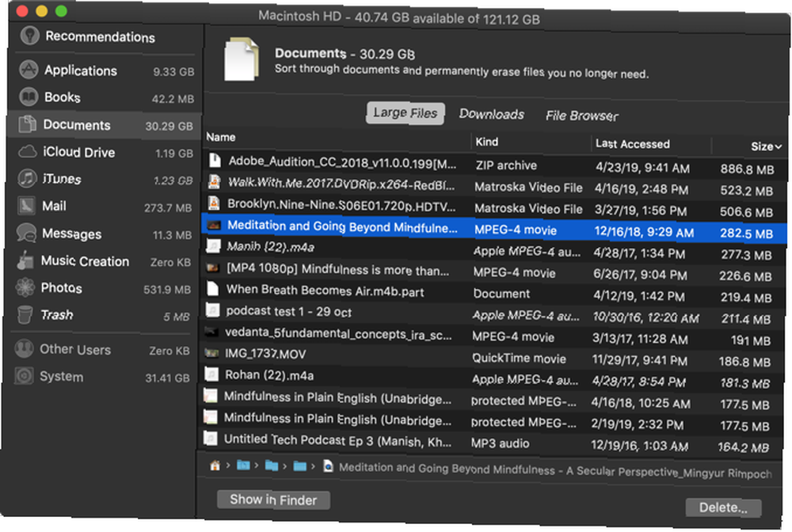This screenshot has width=792, height=532.
Task: Click the iCloud Drive cloud icon
Action: pyautogui.click(x=27, y=151)
